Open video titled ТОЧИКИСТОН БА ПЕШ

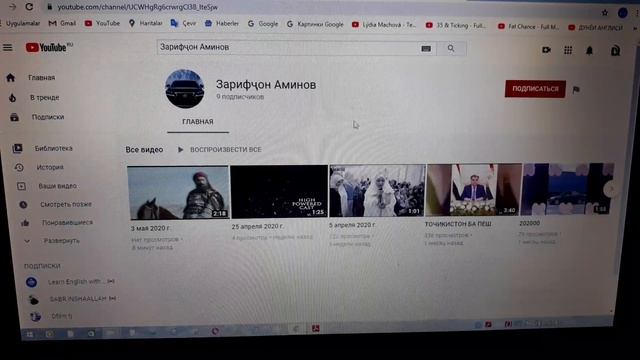[458, 224]
